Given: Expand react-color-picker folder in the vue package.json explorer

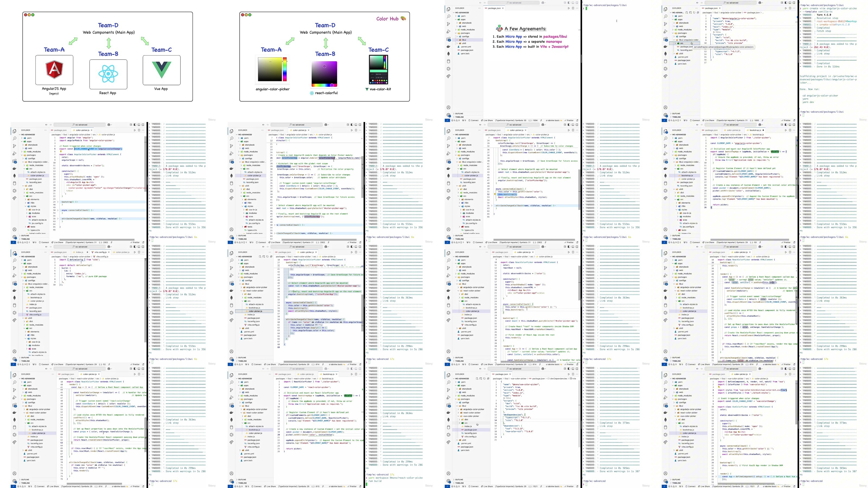Looking at the screenshot, I should tap(458, 413).
